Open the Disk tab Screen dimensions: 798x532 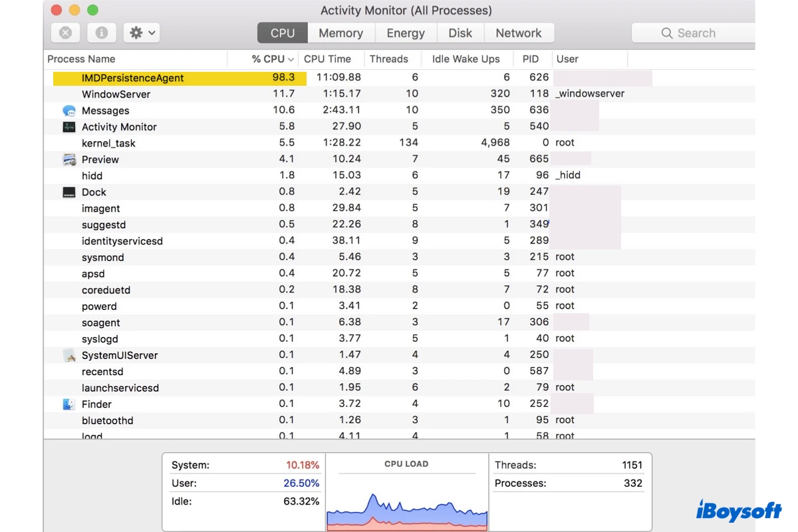(x=460, y=33)
